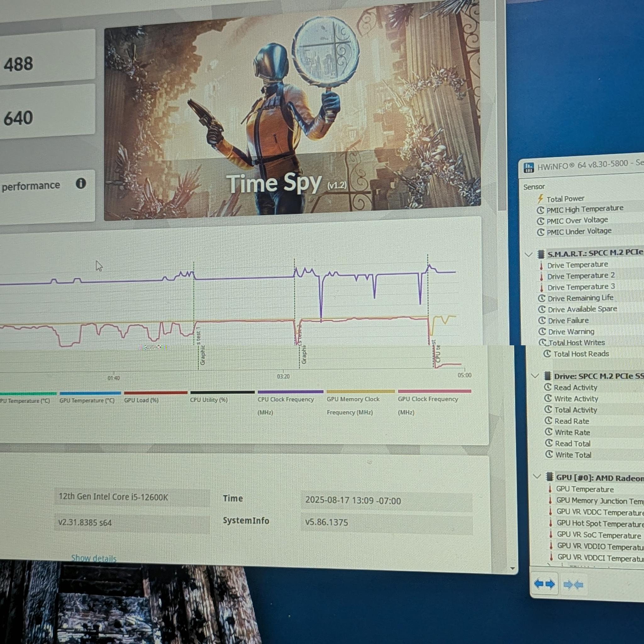Click the down arrow of 3DMark scrollbar
This screenshot has width=644, height=644.
click(x=513, y=568)
